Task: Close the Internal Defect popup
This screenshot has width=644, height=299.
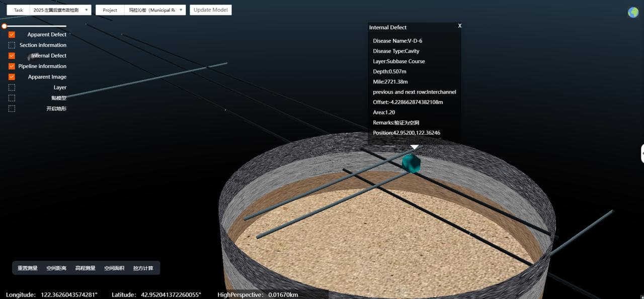Action: (459, 26)
